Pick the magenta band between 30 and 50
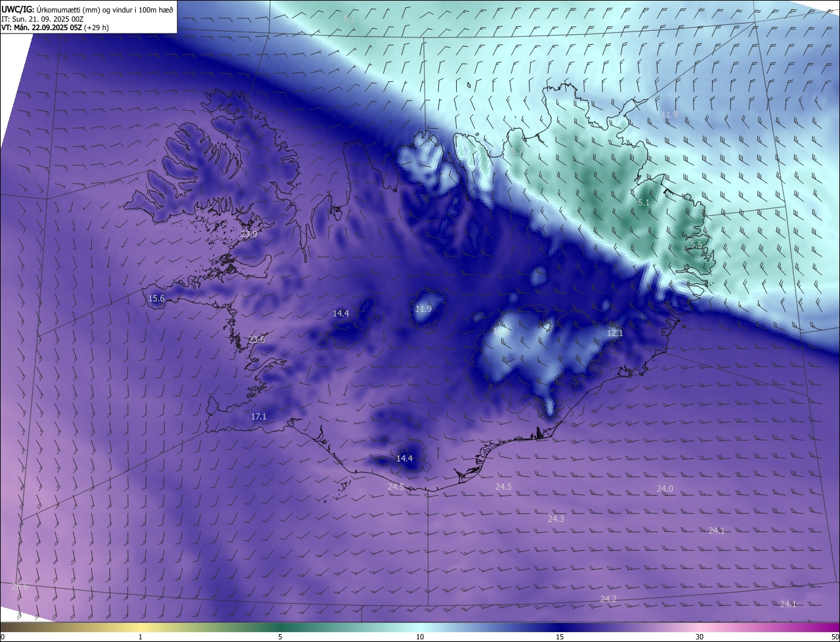 coord(769,627)
